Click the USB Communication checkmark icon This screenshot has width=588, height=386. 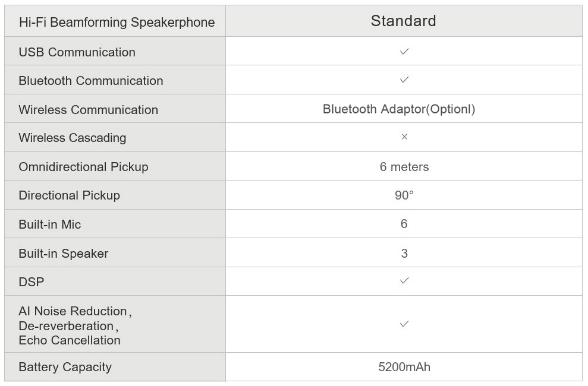tap(404, 52)
